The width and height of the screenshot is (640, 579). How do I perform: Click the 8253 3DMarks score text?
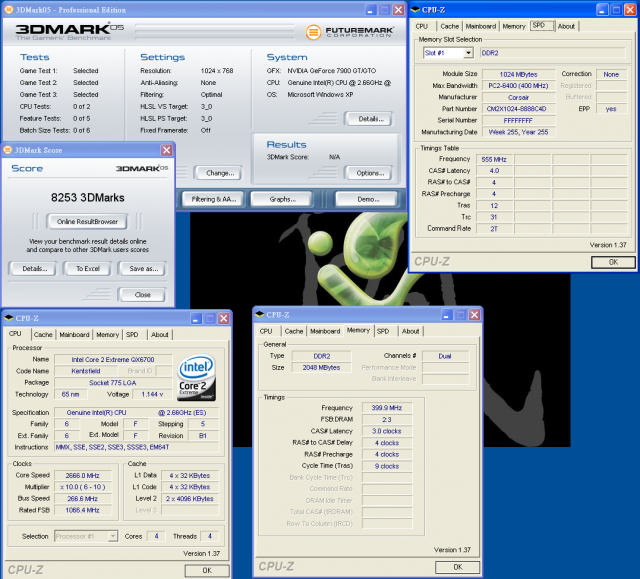[88, 198]
